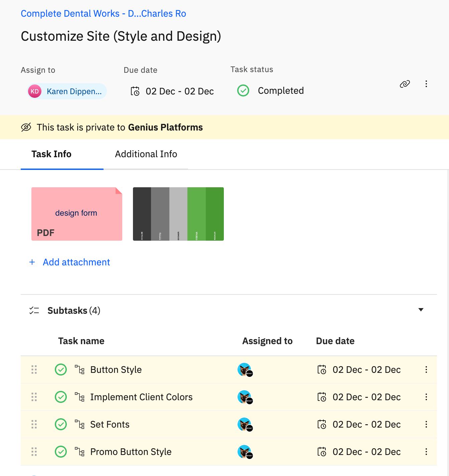Open the green color palette attachment thumbnail

[x=178, y=214]
